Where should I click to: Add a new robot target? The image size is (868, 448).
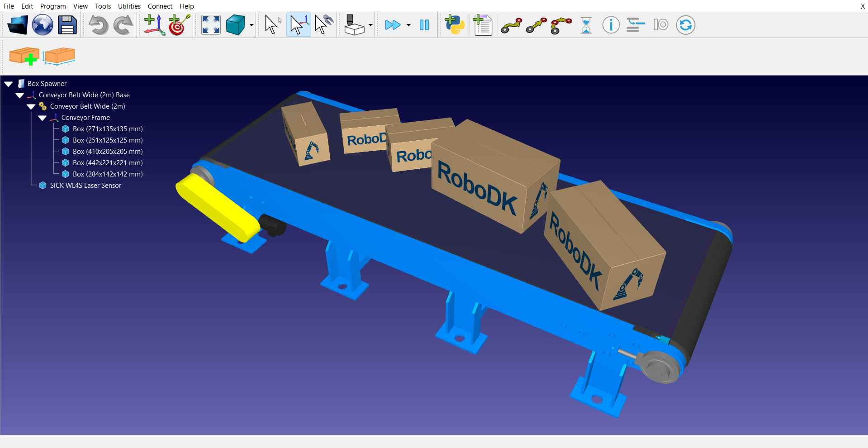point(179,25)
